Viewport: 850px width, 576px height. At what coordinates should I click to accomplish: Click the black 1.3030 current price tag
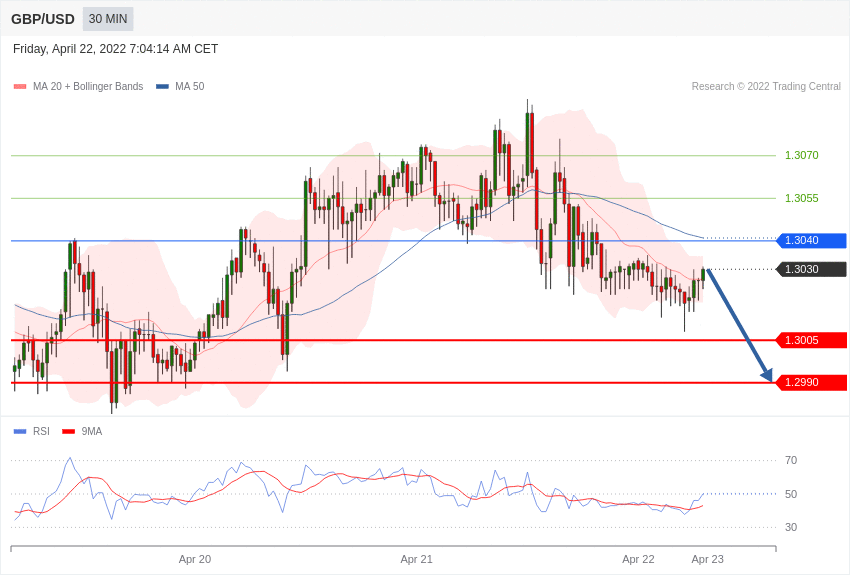(811, 269)
